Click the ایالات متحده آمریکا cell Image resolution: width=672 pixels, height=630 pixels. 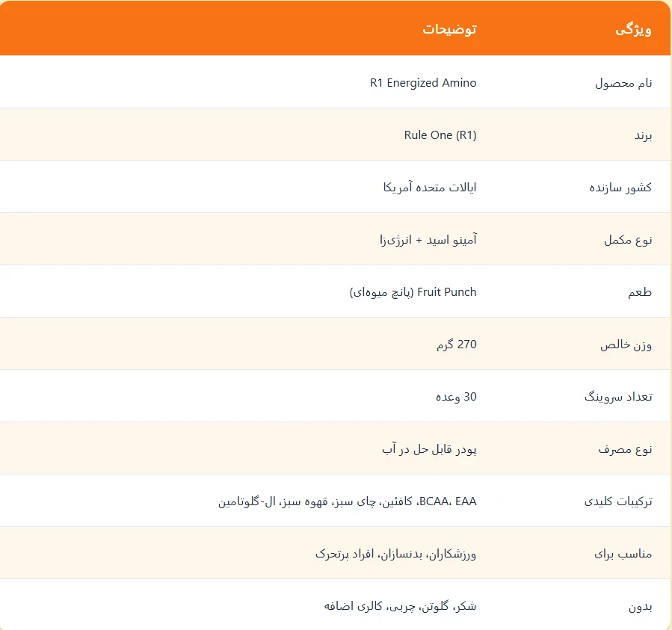pos(429,188)
